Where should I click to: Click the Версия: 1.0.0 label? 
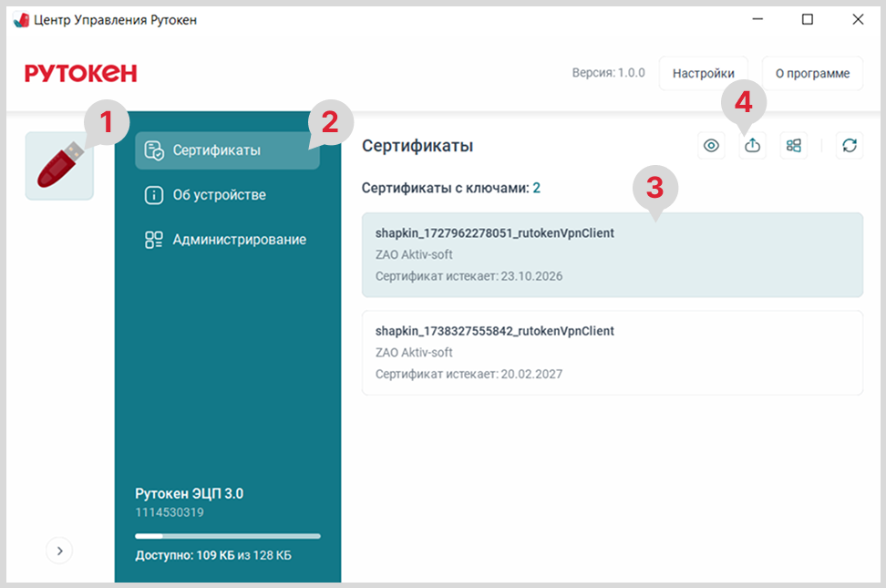pos(608,73)
